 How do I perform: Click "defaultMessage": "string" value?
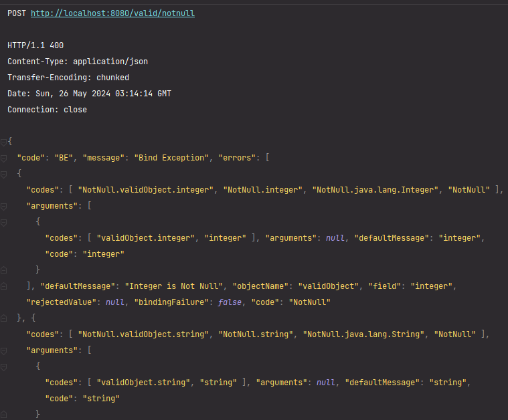pos(448,383)
